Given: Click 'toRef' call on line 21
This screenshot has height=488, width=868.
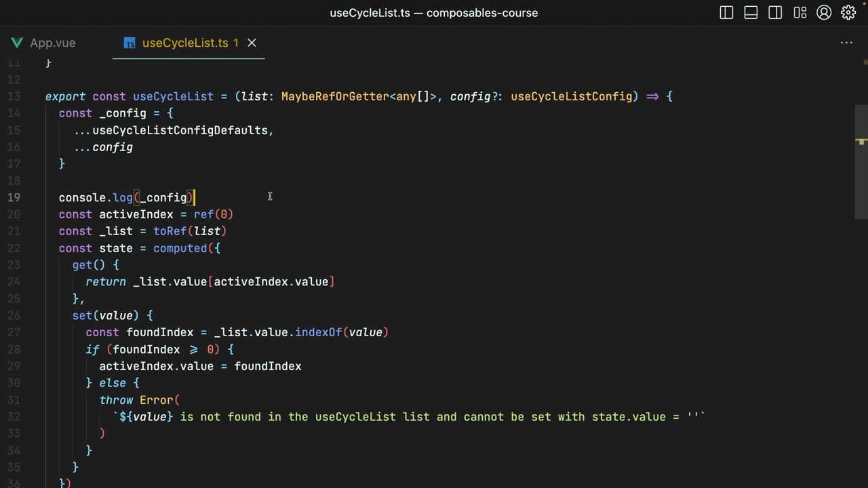Looking at the screenshot, I should pos(170,231).
